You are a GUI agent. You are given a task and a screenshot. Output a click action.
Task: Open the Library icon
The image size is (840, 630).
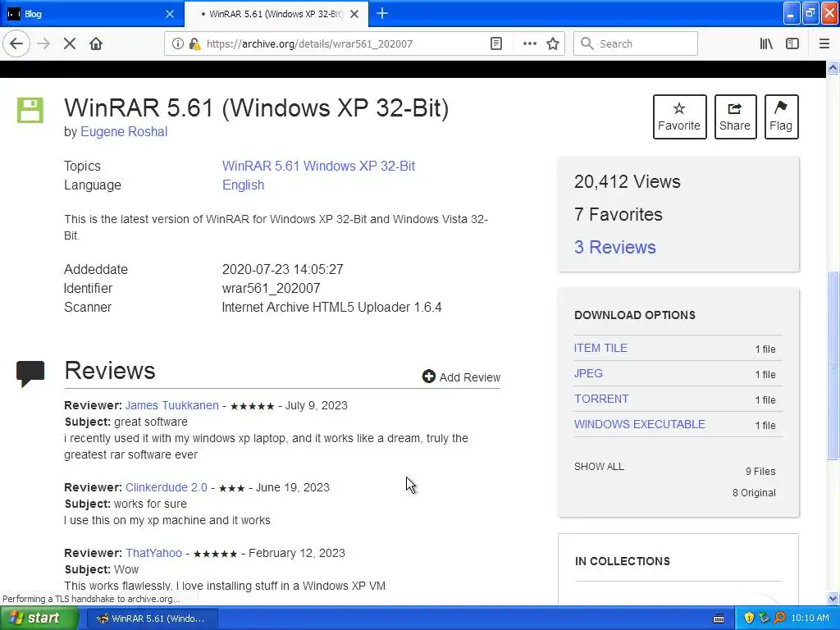[766, 43]
